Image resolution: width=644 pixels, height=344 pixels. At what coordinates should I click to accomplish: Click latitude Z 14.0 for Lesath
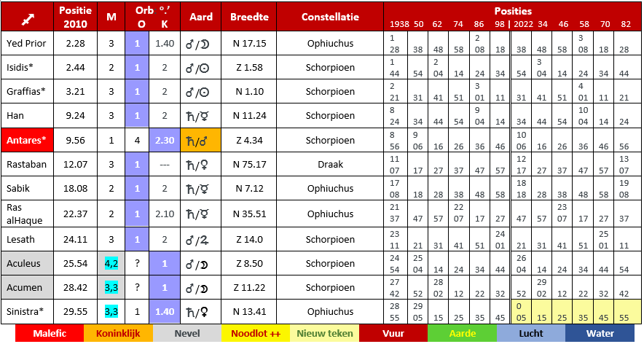pos(249,240)
